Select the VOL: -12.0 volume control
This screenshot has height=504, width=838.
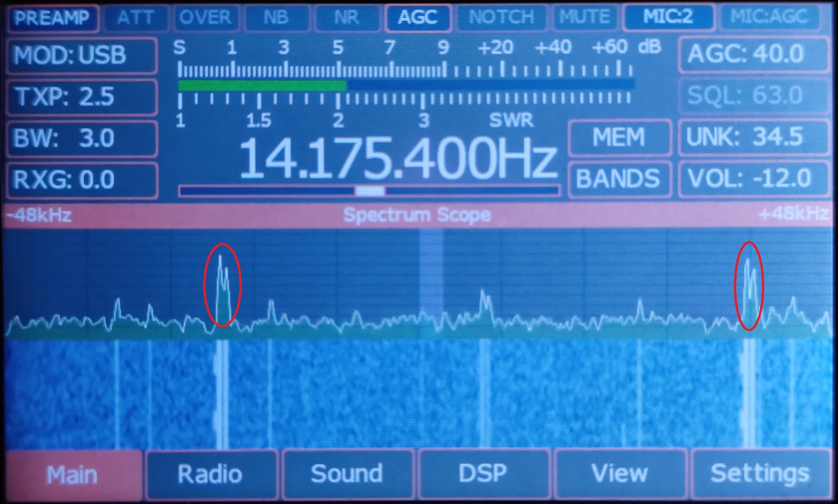click(753, 179)
